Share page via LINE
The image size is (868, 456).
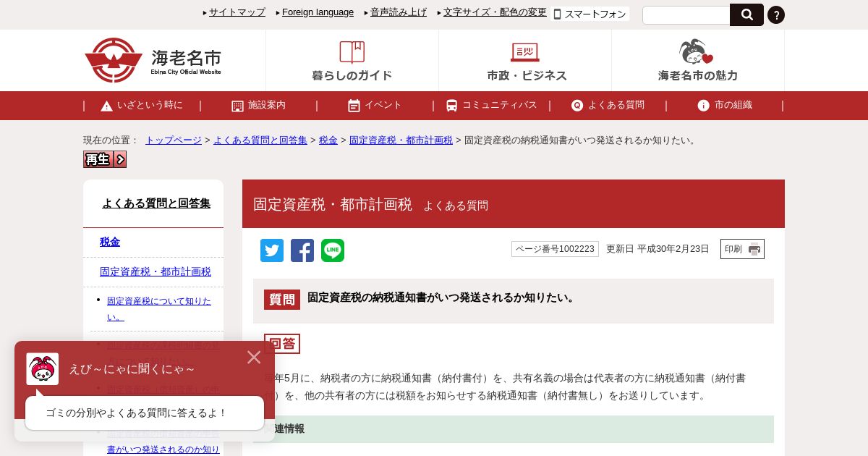coord(333,250)
